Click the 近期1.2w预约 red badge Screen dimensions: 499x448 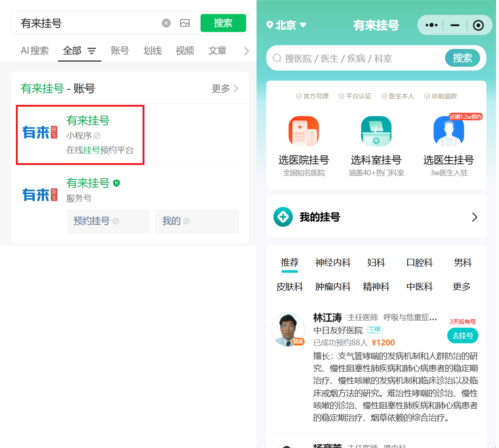466,117
